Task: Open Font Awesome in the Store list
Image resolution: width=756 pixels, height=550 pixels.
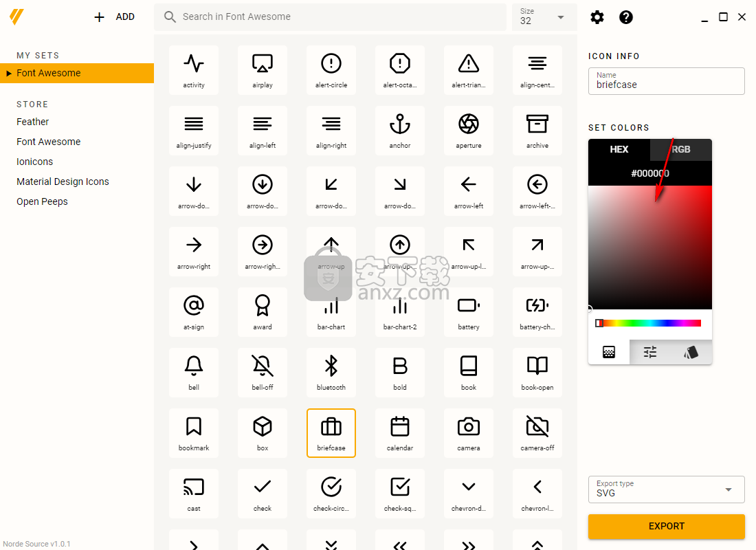Action: (x=49, y=142)
